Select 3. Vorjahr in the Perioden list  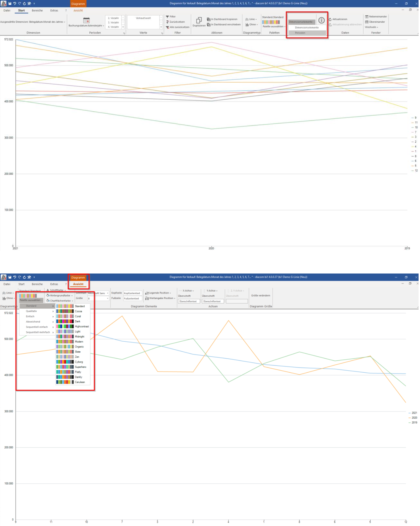click(x=114, y=22)
